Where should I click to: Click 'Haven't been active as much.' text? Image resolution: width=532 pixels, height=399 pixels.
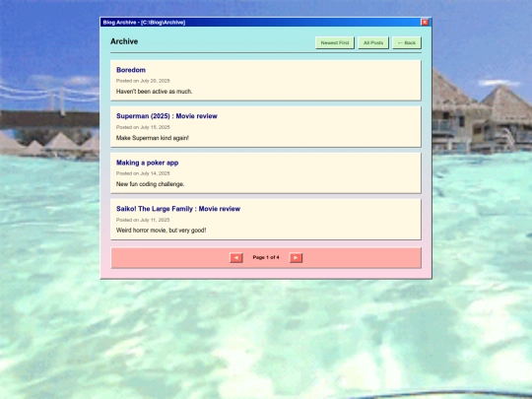tap(154, 92)
